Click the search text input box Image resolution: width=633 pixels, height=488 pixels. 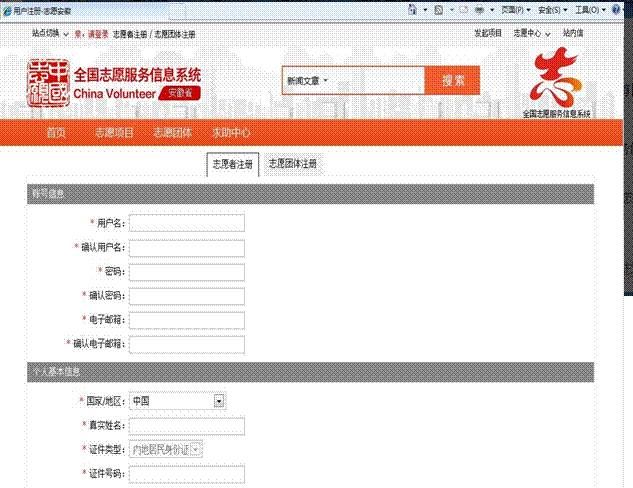coord(379,80)
